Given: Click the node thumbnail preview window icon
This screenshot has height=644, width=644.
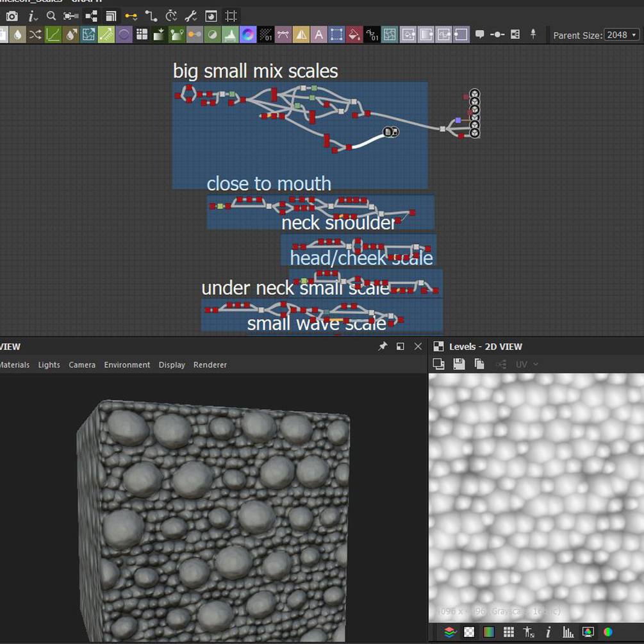Looking at the screenshot, I should [x=211, y=16].
